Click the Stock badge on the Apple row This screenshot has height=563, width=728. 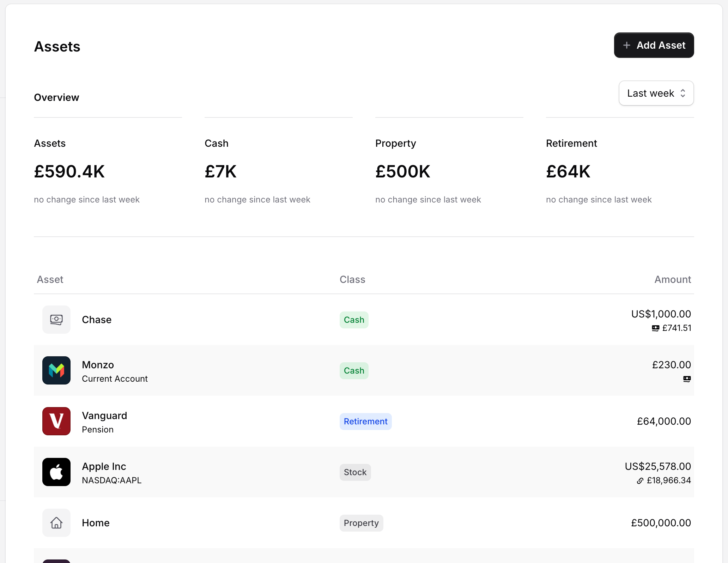click(x=355, y=472)
